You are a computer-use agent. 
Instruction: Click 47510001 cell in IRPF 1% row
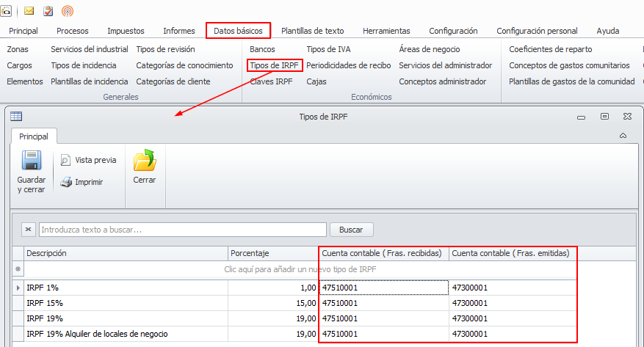383,288
